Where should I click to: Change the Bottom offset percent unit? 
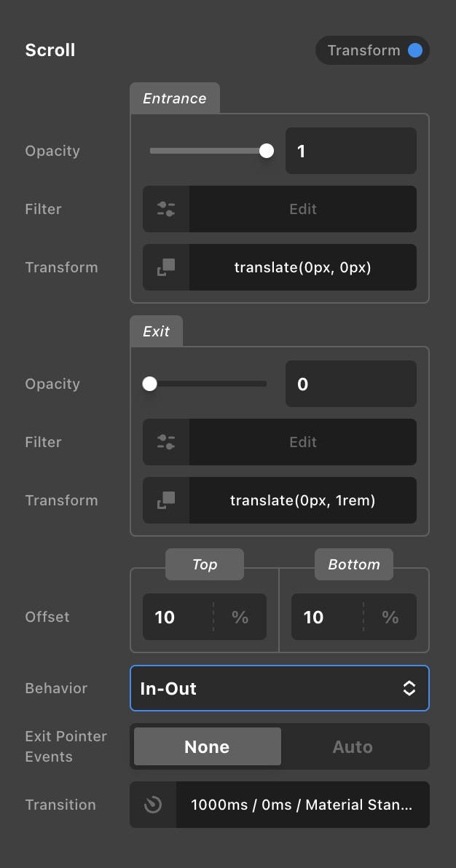[390, 617]
